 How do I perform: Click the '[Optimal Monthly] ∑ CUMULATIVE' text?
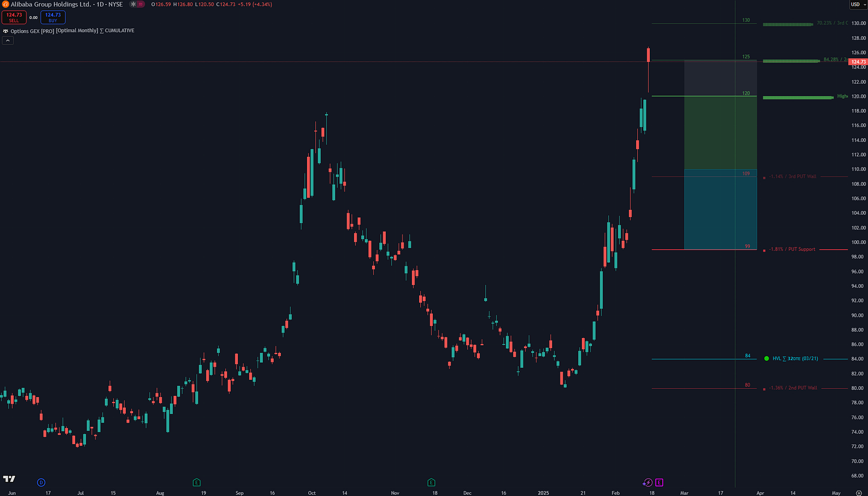click(95, 30)
